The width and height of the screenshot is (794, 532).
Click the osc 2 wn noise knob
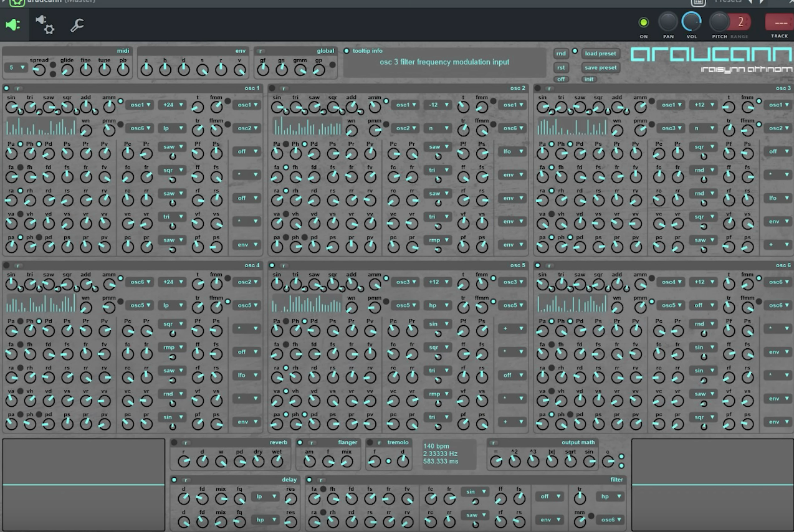pyautogui.click(x=352, y=131)
